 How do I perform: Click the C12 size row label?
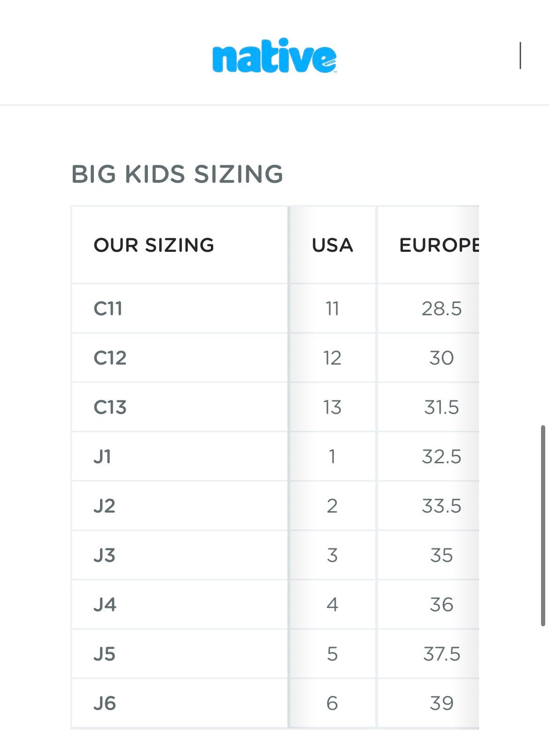pyautogui.click(x=110, y=358)
